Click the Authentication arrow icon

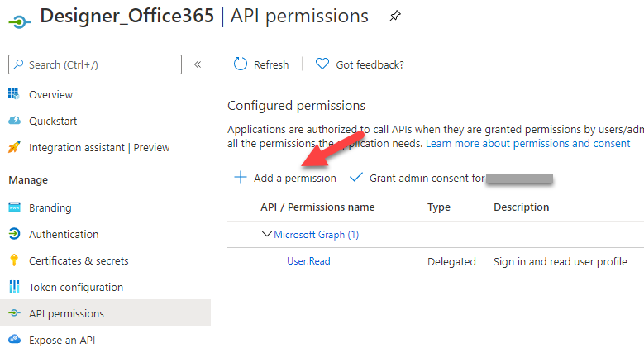pos(14,234)
